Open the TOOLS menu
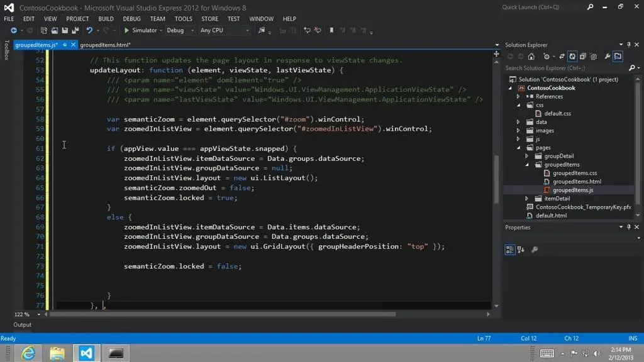 [x=183, y=19]
